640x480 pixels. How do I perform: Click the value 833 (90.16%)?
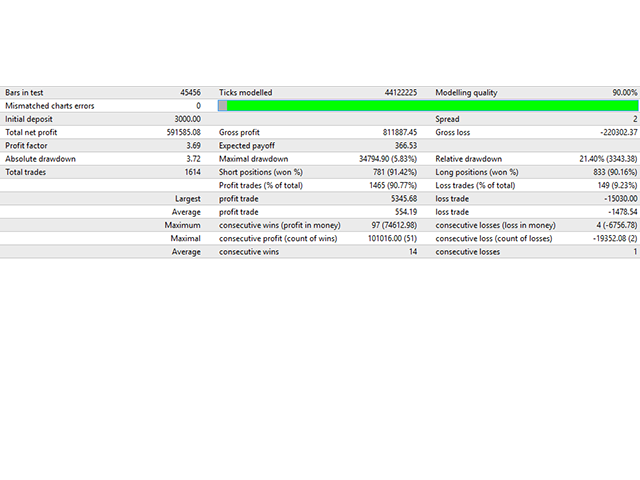[615, 172]
